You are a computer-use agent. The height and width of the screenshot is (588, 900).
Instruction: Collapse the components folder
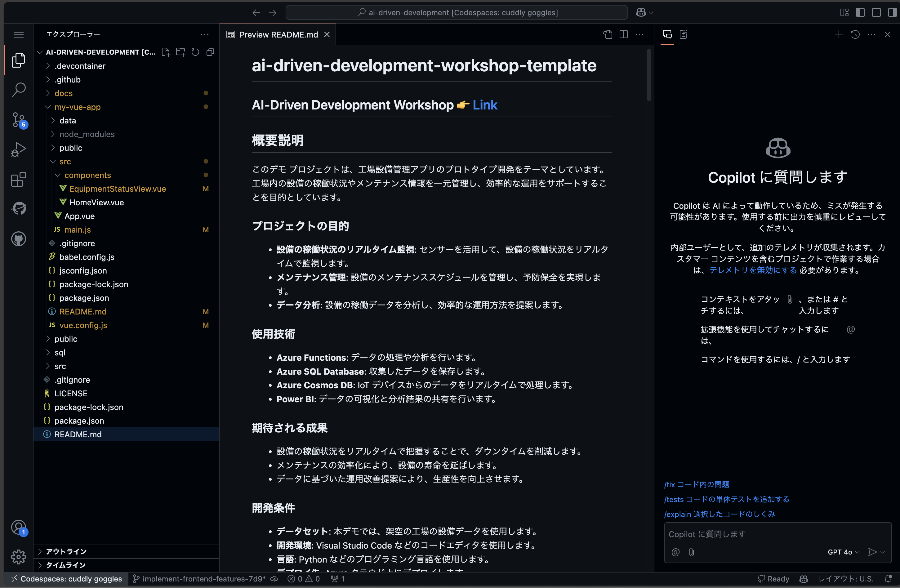click(126, 175)
